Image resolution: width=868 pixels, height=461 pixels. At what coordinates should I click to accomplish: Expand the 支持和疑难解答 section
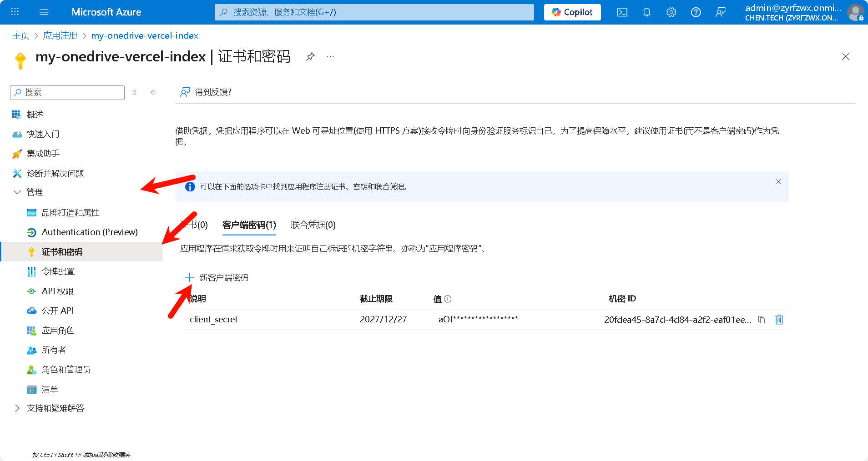17,408
